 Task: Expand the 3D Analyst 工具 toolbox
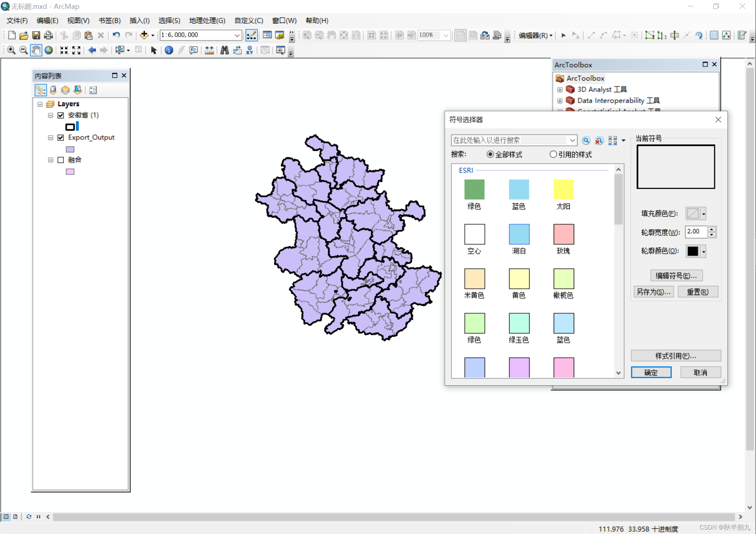pos(560,89)
